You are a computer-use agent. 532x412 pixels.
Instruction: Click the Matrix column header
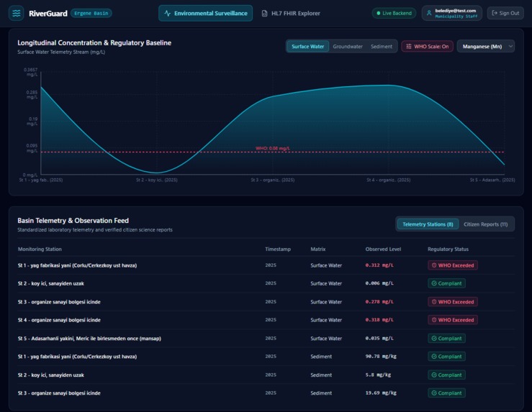(x=318, y=249)
